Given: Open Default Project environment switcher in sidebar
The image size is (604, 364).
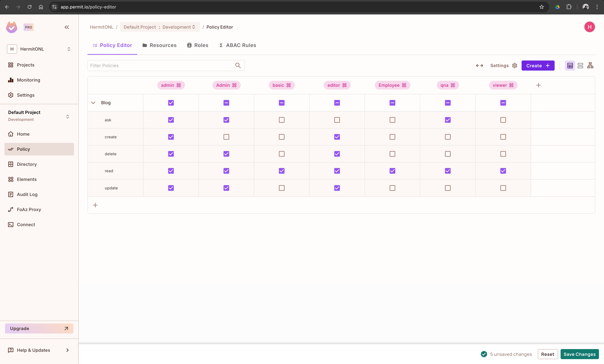Looking at the screenshot, I should click(x=39, y=116).
